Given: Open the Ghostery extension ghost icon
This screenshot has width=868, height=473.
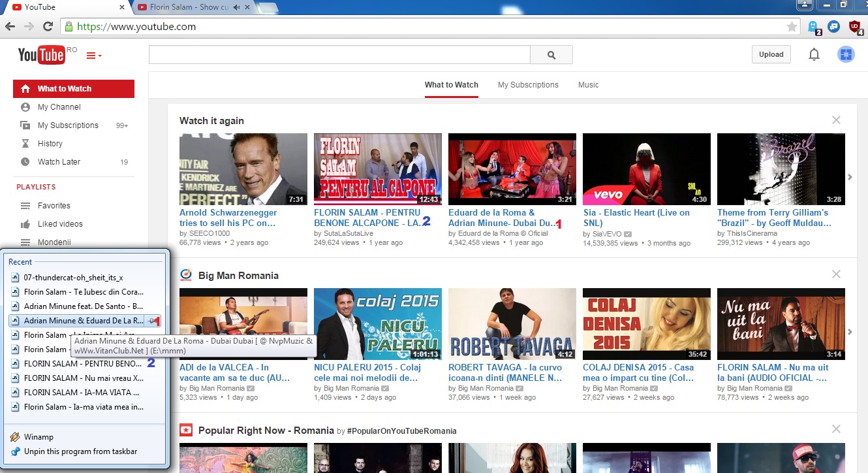Looking at the screenshot, I should 814,27.
